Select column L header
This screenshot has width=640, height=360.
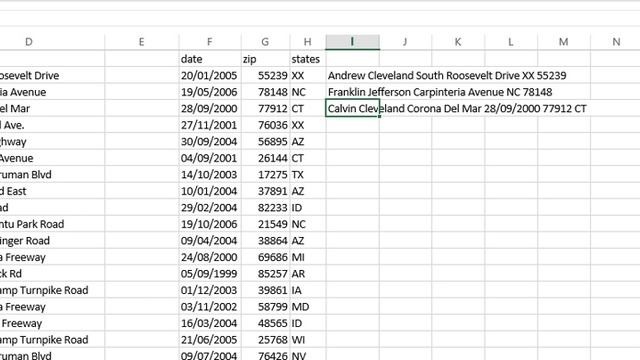pos(511,42)
